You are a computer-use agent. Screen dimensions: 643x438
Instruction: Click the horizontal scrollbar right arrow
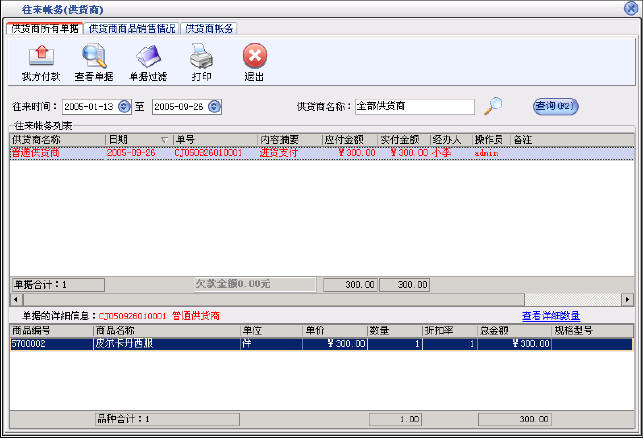(x=627, y=299)
